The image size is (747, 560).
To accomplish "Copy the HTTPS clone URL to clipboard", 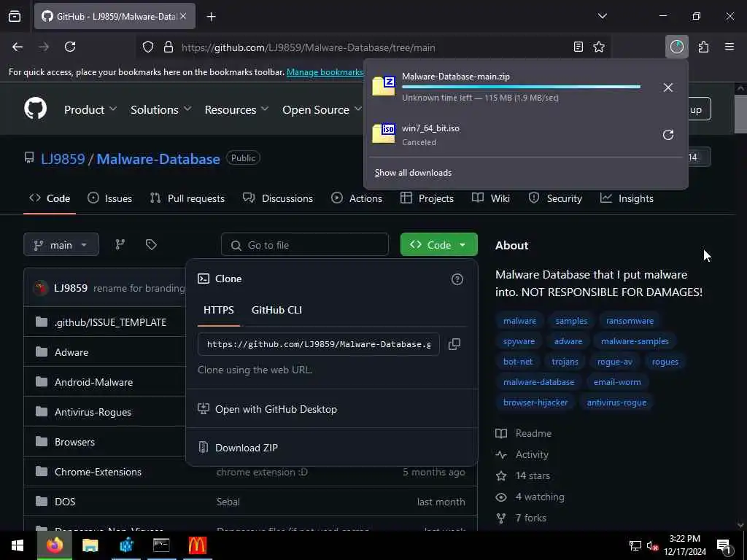I will (454, 344).
